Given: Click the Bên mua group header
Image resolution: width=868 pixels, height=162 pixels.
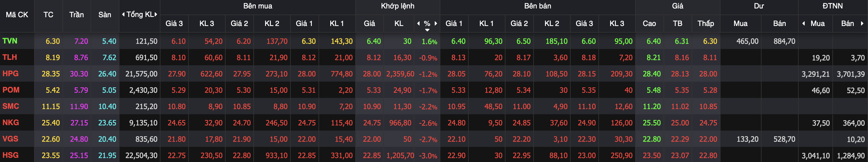Looking at the screenshot, I should 258,6.
